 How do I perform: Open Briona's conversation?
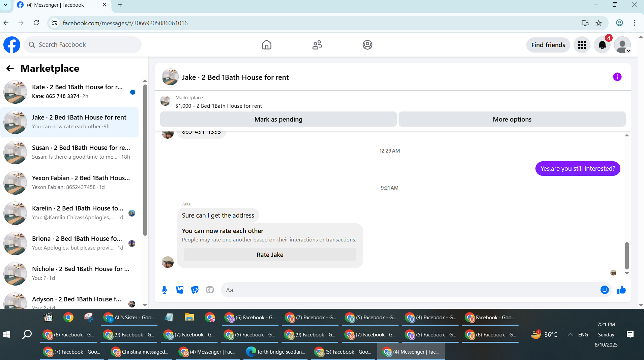pyautogui.click(x=69, y=243)
